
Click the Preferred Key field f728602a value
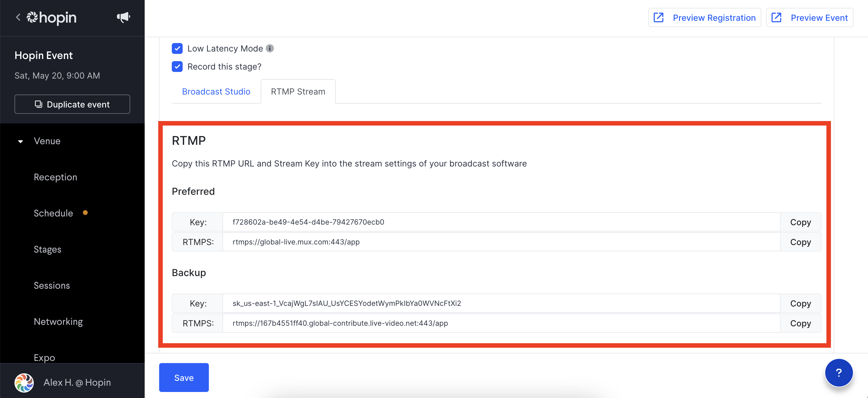502,222
